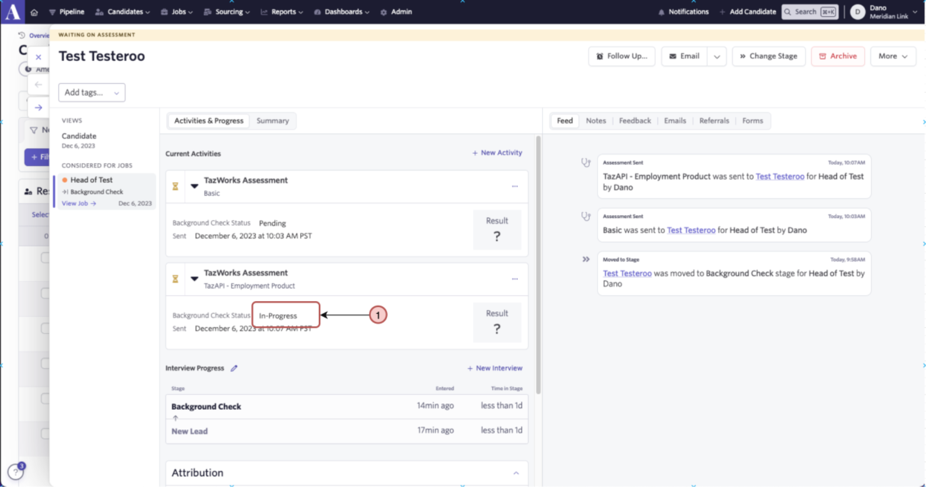Image resolution: width=928 pixels, height=493 pixels.
Task: Collapse the TazAPI Employment Product assessment
Action: (194, 279)
